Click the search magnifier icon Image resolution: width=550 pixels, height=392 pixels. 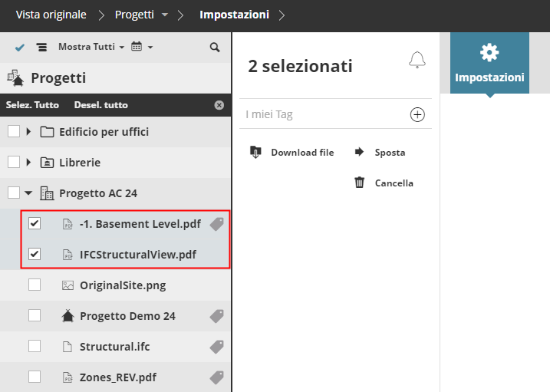click(215, 47)
